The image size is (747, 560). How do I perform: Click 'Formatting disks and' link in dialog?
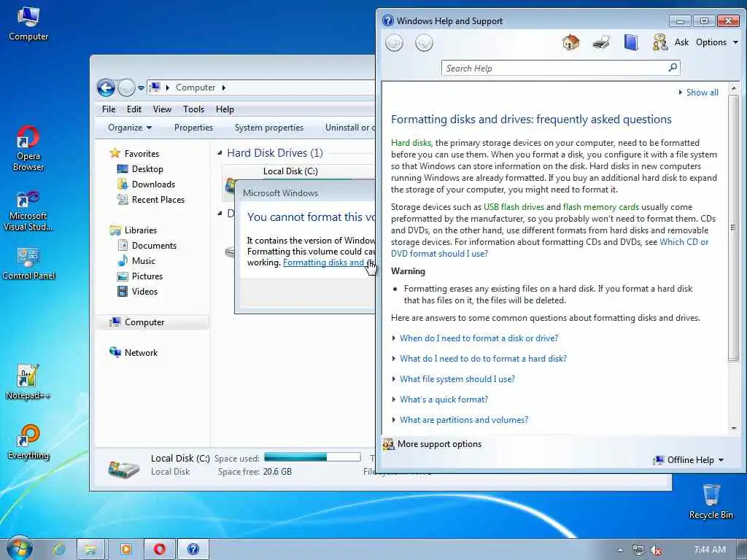pyautogui.click(x=323, y=262)
